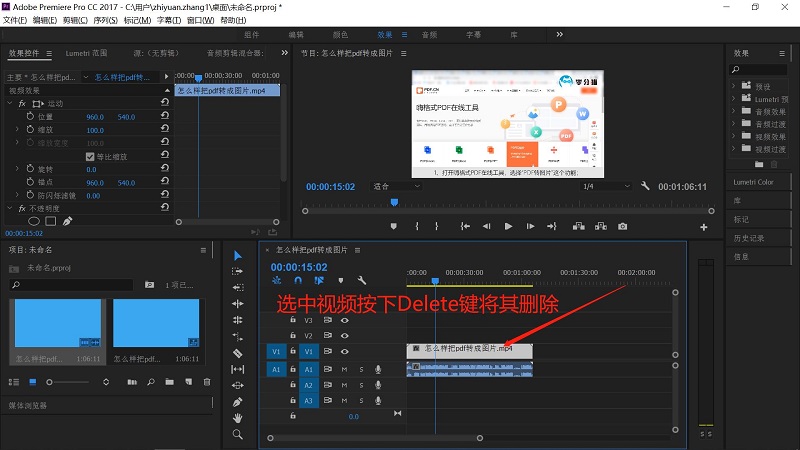Select the Slide tool
Screen dimensions: 800x450
point(238,385)
